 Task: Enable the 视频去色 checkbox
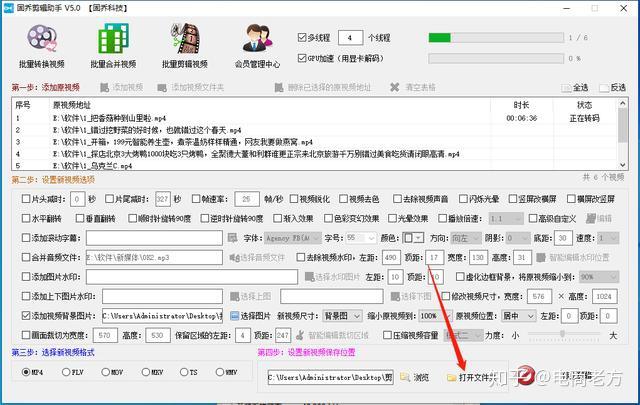343,199
